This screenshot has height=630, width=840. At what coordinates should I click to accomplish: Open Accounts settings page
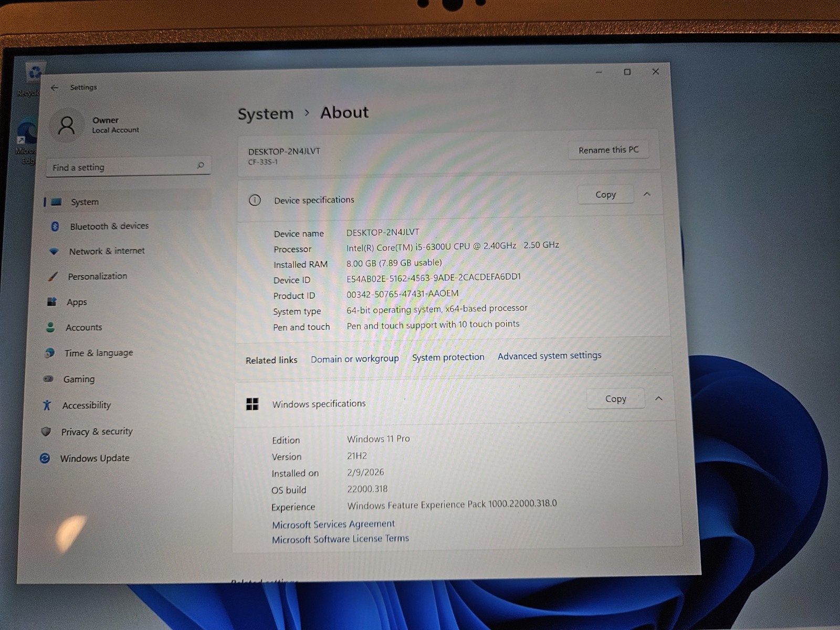tap(84, 328)
